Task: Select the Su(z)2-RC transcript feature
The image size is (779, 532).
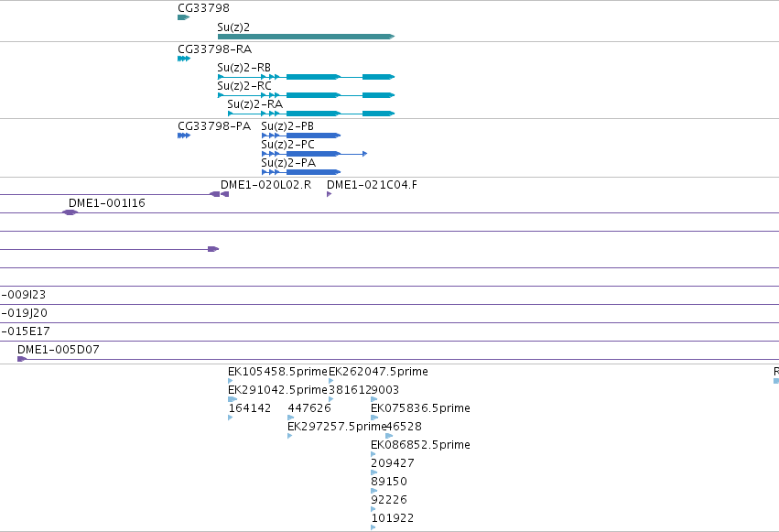Action: [x=306, y=95]
